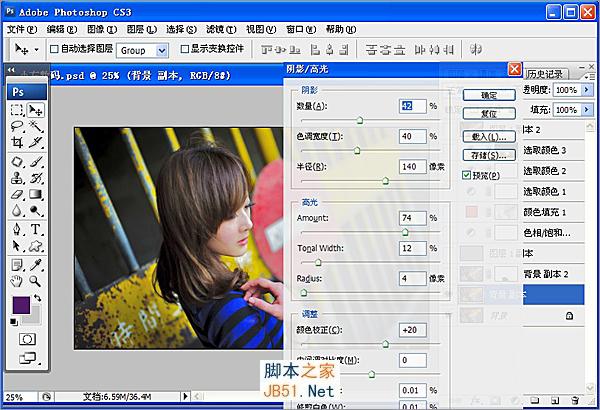Screen dimensions: 600x410
Task: Select the Brush tool
Action: (x=36, y=162)
